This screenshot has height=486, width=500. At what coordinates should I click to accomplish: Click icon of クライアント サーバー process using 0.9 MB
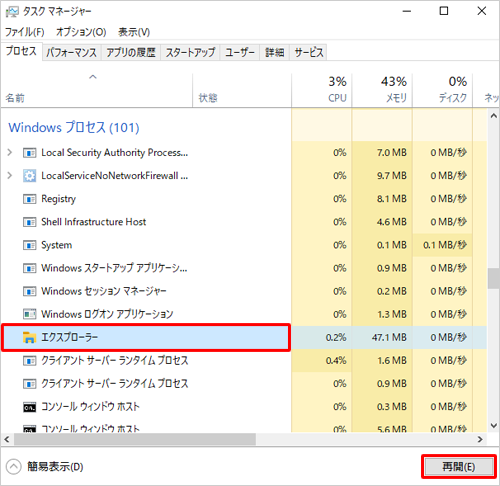pos(29,384)
